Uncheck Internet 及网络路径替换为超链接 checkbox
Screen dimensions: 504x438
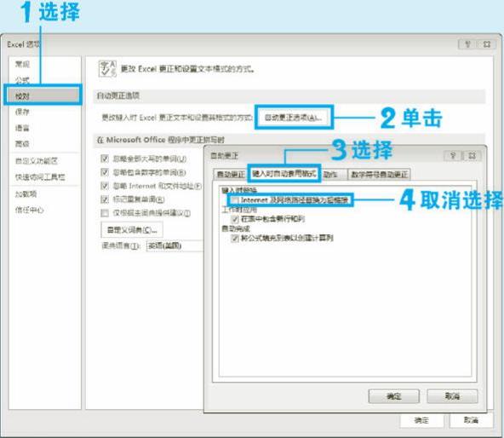coord(235,200)
